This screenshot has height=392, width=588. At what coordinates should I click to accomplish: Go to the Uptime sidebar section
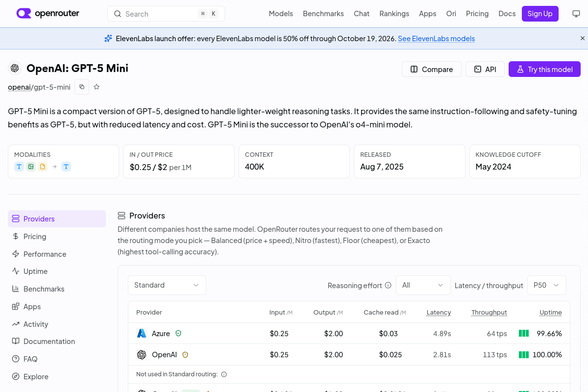pyautogui.click(x=57, y=271)
